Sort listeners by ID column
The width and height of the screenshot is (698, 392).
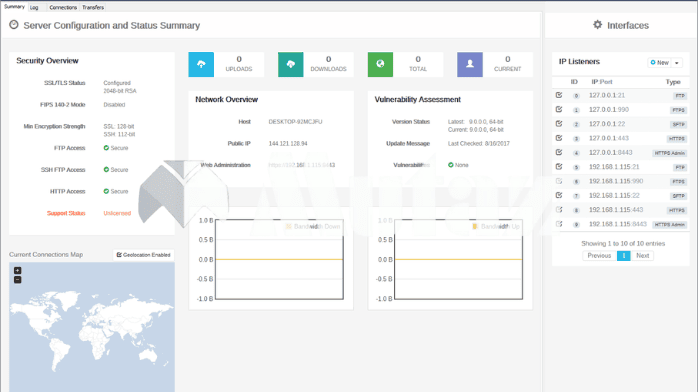tap(574, 82)
